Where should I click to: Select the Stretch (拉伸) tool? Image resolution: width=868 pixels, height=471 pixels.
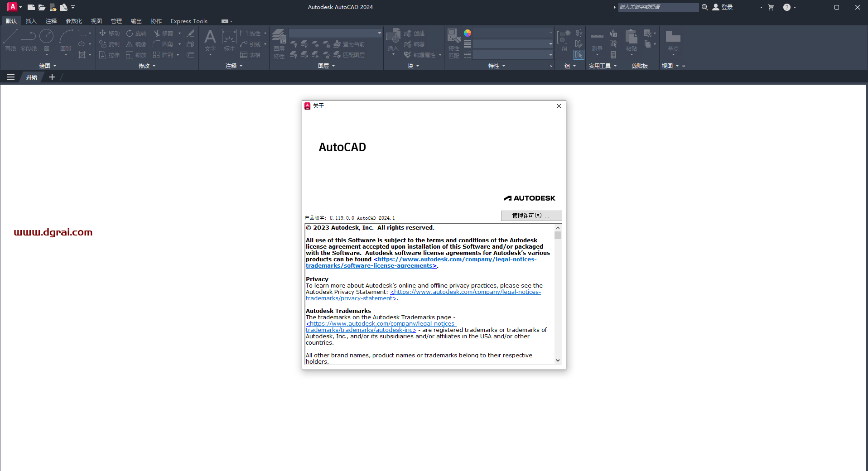click(109, 55)
